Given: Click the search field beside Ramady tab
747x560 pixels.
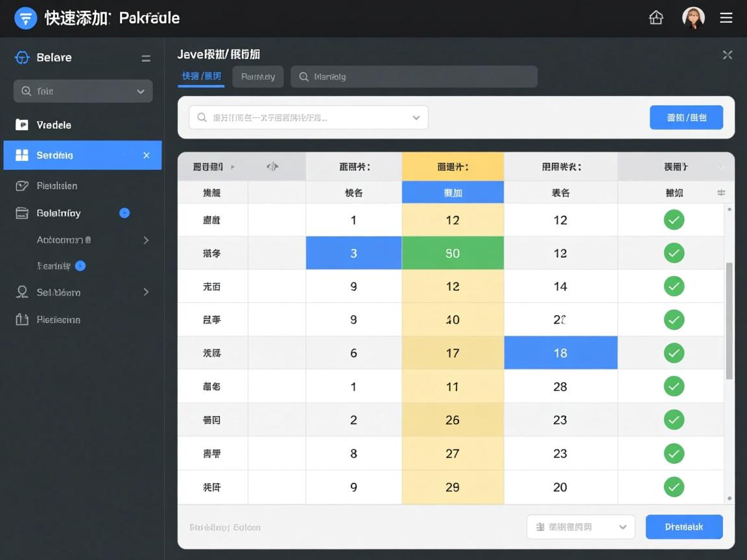Looking at the screenshot, I should coord(414,76).
